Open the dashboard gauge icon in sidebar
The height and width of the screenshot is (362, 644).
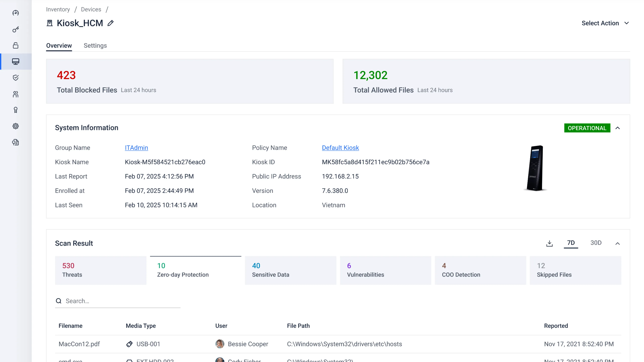tap(16, 13)
